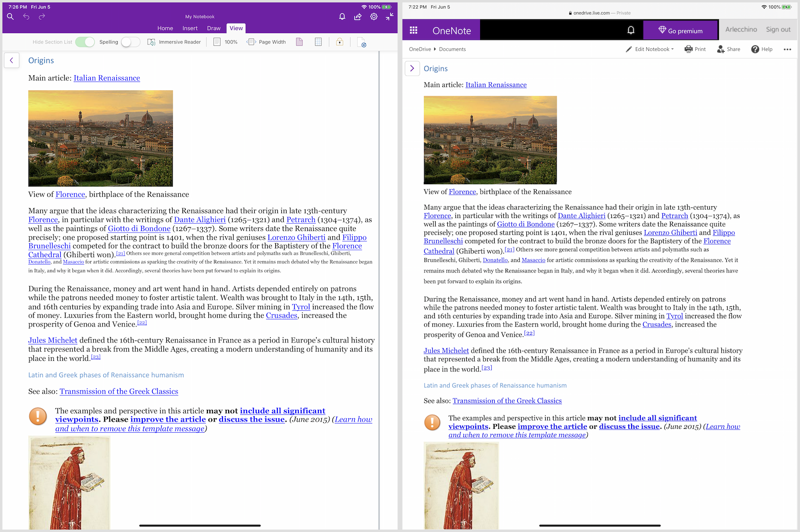Screen dimensions: 800x532
Task: Collapse the page list with back chevron
Action: pyautogui.click(x=12, y=60)
